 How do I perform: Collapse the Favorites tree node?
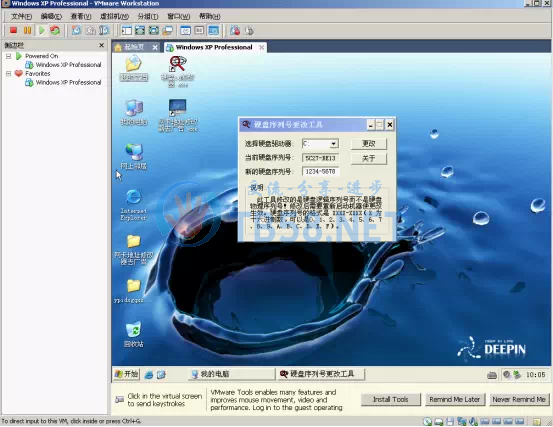[x=8, y=73]
